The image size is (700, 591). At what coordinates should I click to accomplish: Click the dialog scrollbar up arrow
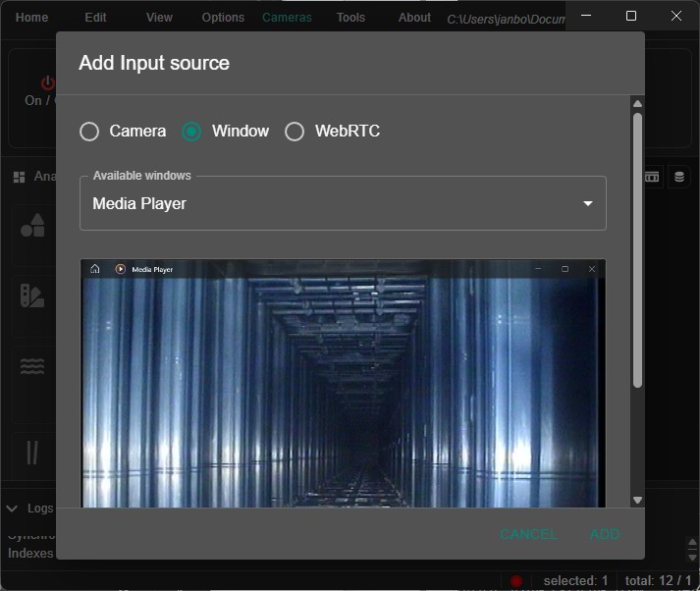(x=637, y=103)
